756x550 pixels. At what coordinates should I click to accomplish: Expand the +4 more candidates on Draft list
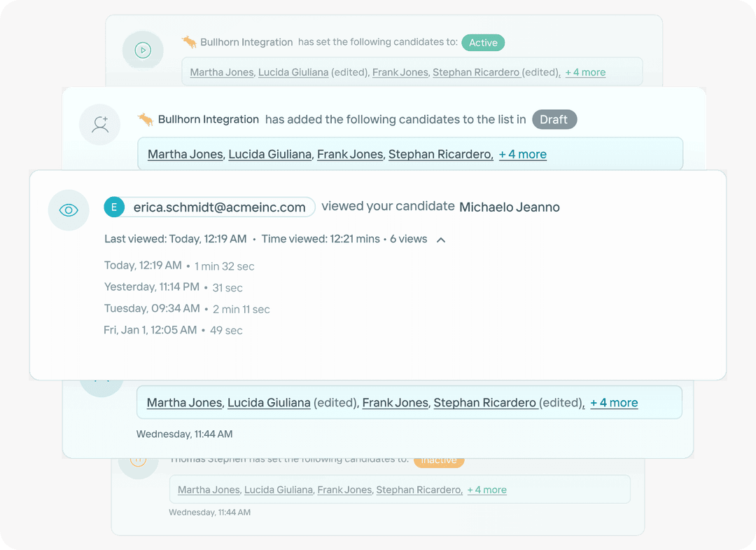(522, 154)
